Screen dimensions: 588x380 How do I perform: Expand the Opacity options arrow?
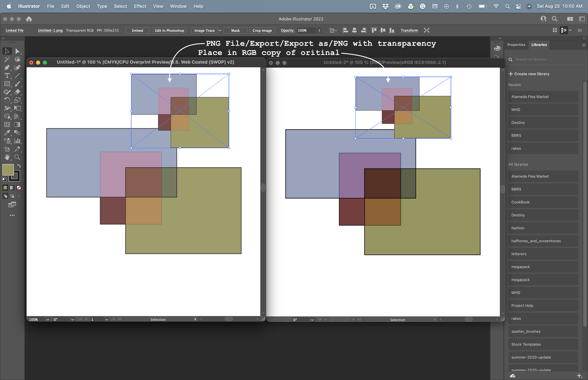click(x=320, y=30)
